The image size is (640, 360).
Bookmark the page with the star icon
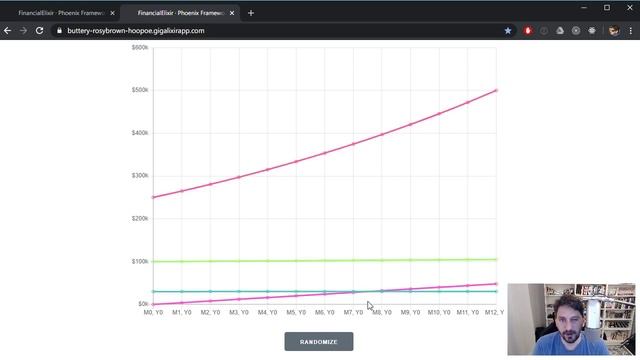point(508,31)
